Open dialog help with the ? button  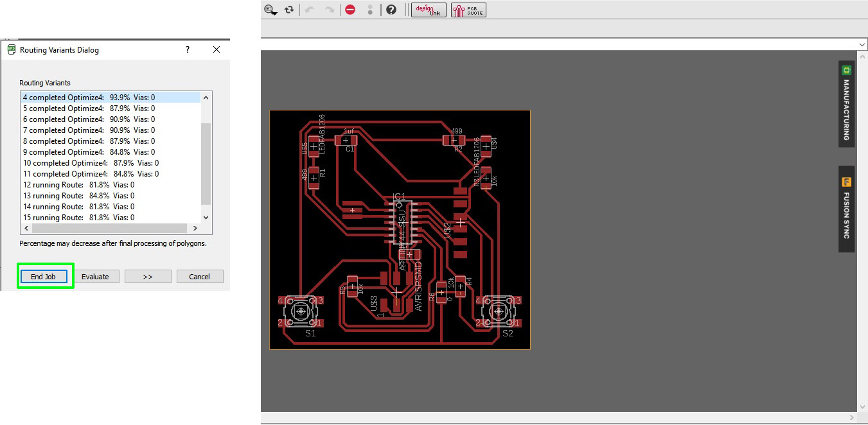point(188,49)
